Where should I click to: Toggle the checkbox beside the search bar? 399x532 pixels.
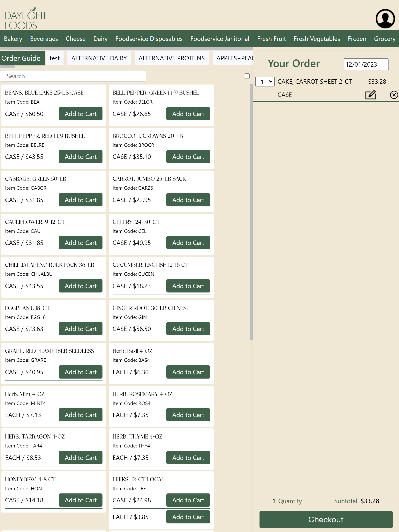tap(247, 76)
